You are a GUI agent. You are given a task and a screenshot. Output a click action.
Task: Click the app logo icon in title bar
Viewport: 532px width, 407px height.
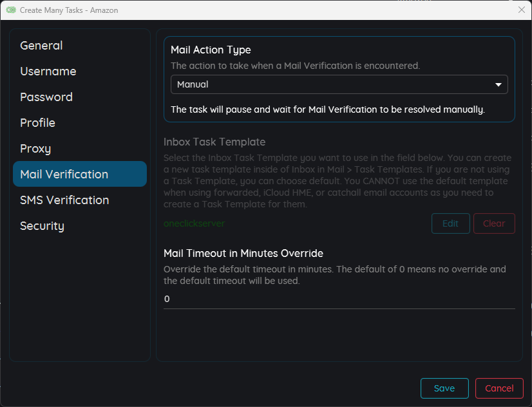[11, 10]
